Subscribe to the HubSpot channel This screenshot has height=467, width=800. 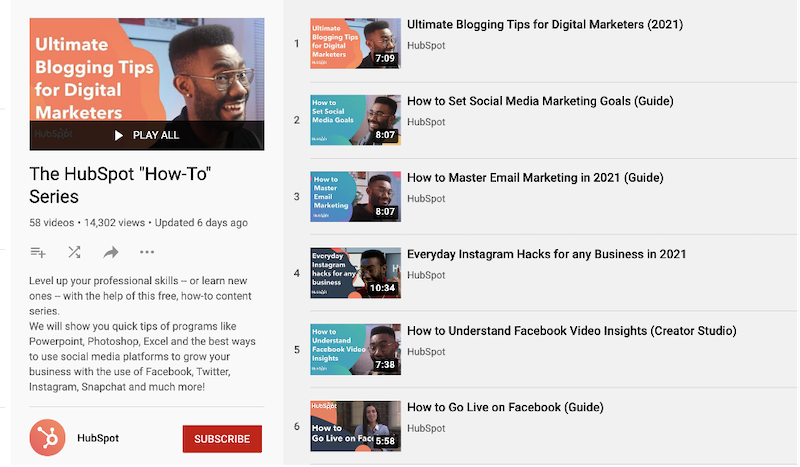pos(222,439)
